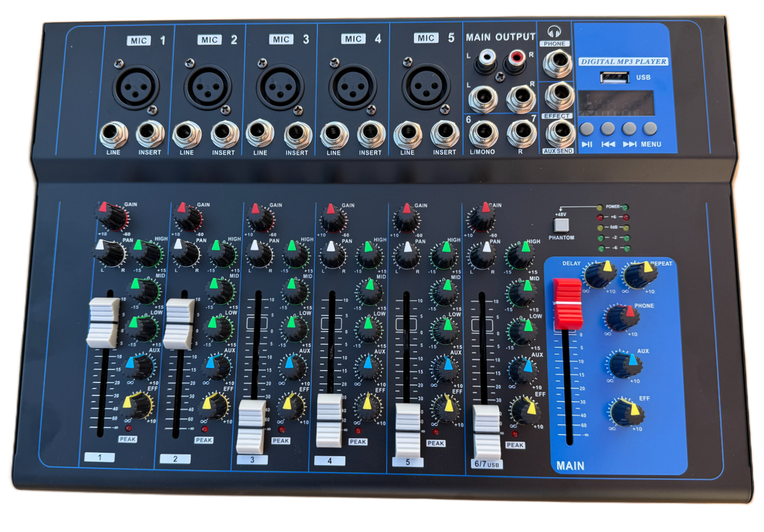The image size is (764, 532).
Task: Click the channel 1 LINE jack
Action: [113, 134]
